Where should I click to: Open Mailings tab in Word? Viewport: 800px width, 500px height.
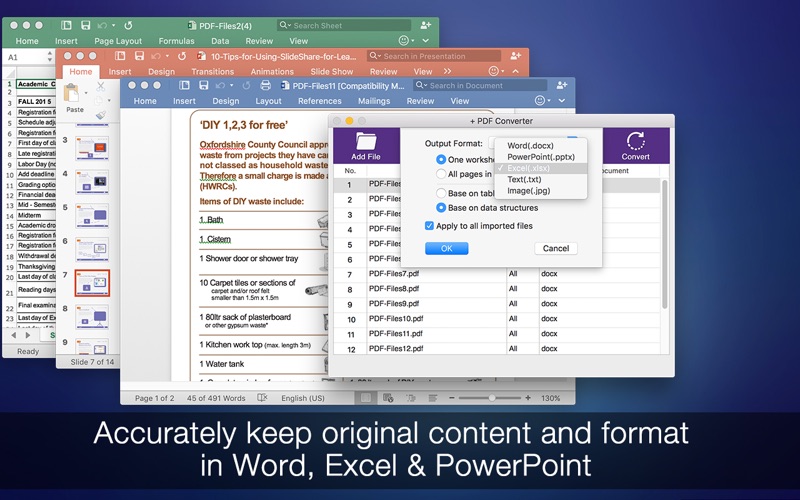click(x=374, y=101)
